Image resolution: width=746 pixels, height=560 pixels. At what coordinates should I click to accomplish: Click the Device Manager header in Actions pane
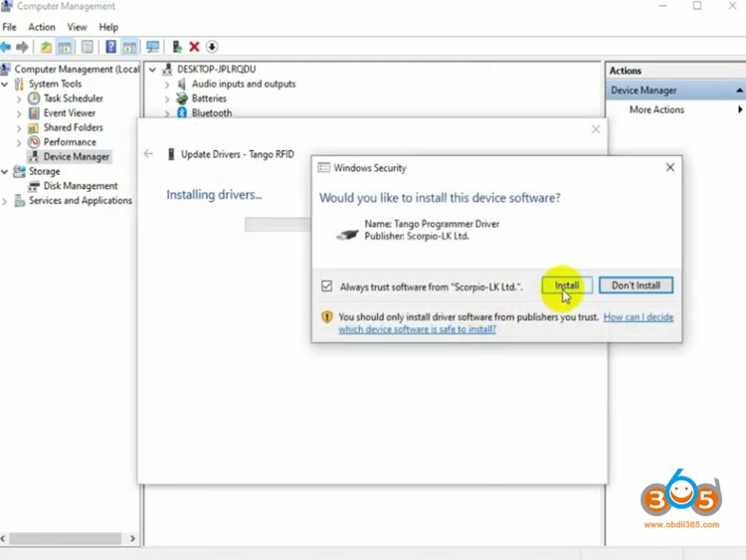pos(675,91)
